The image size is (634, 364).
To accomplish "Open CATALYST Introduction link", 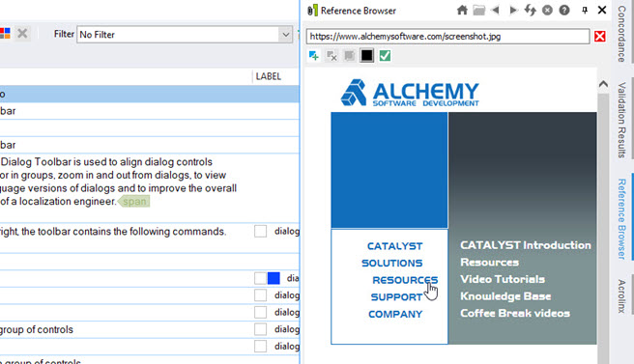I will click(x=526, y=245).
